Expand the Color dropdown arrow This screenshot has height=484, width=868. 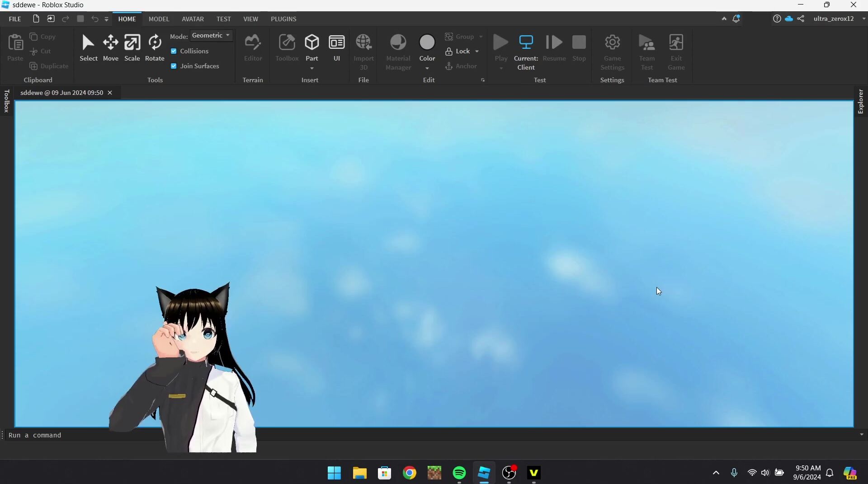click(x=427, y=68)
